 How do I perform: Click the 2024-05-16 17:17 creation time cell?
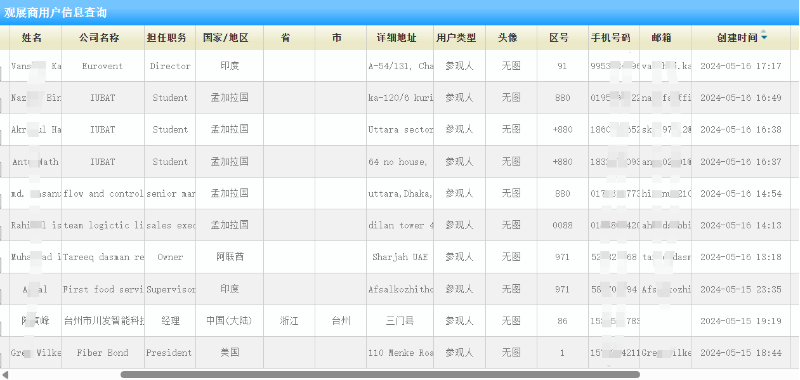point(741,66)
